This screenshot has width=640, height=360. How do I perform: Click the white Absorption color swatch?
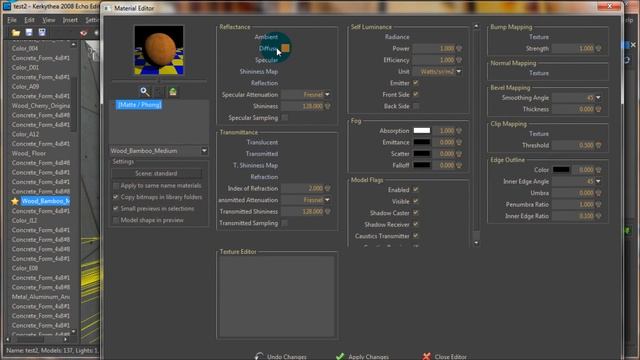(422, 131)
